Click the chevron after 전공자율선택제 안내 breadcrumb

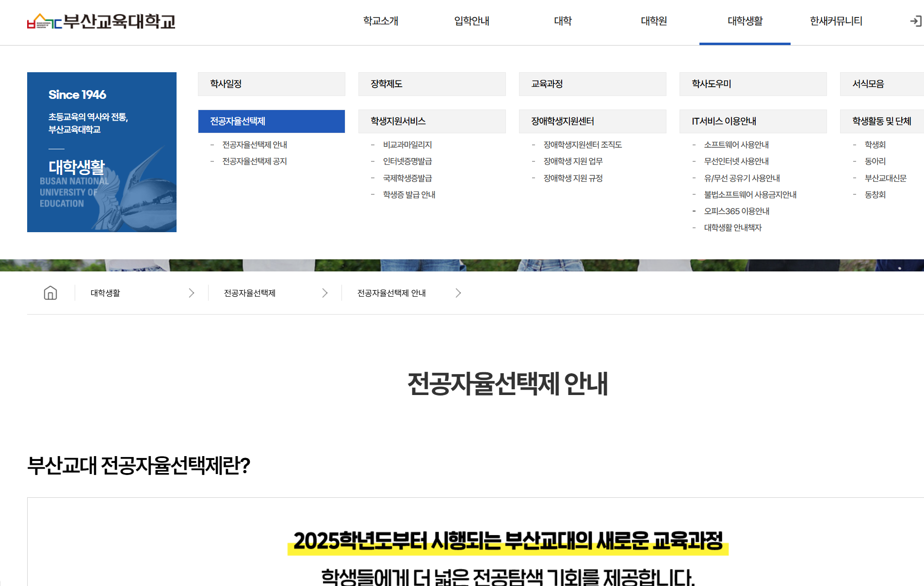(458, 293)
